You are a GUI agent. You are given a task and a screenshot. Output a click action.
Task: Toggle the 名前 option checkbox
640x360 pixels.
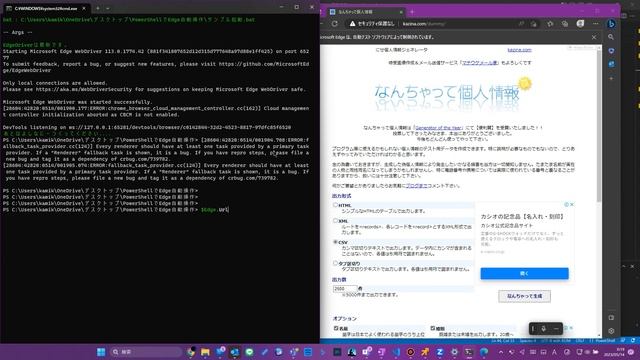336,328
